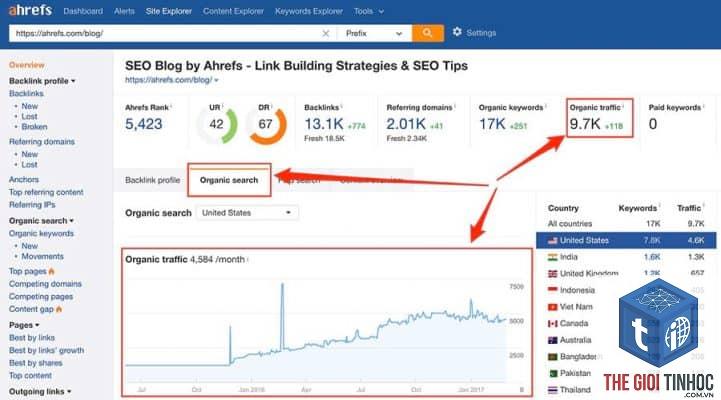Open the Top content sidebar link

pos(30,376)
